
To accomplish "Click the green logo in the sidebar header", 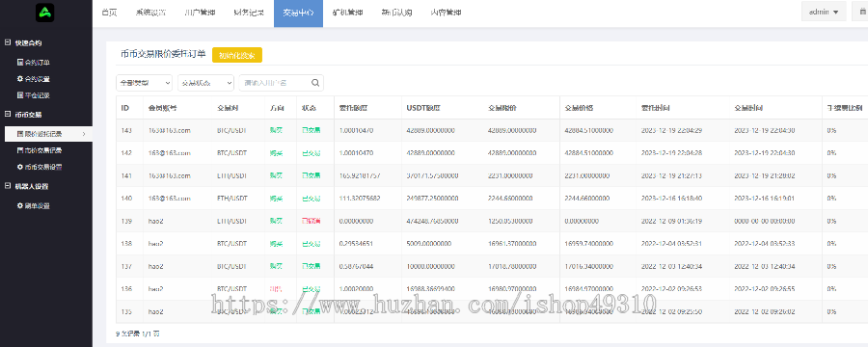I will click(44, 13).
